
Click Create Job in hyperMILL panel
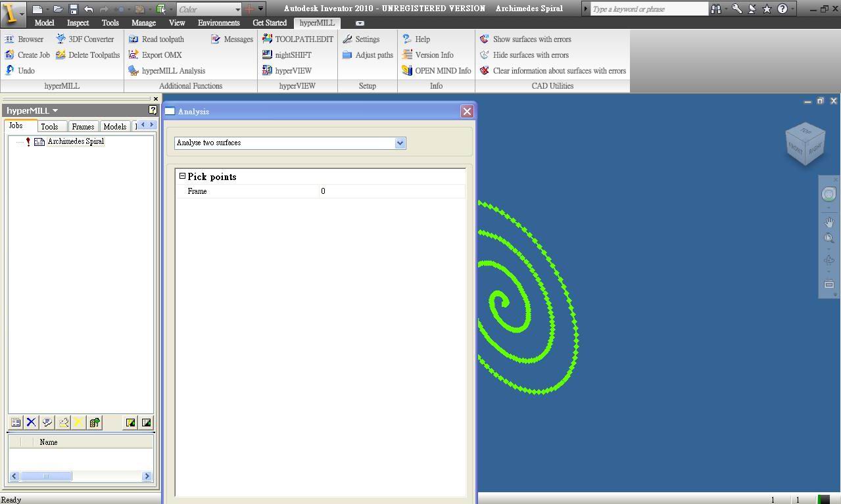click(27, 55)
